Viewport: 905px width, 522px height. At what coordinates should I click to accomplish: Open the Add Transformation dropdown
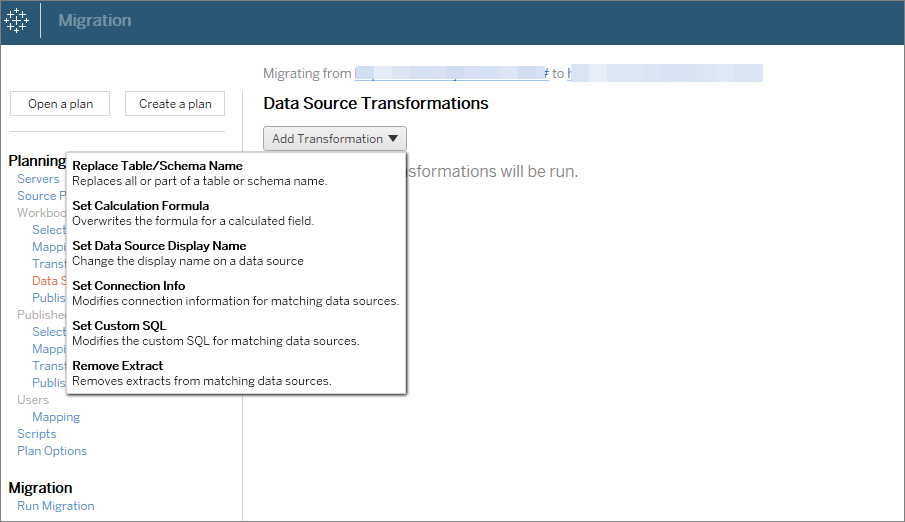334,139
